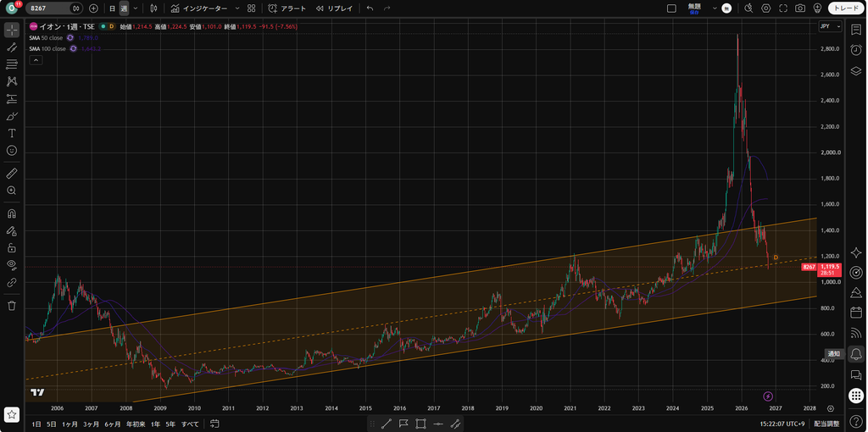Image resolution: width=868 pixels, height=432 pixels.
Task: Select the 日 daily interval
Action: tap(113, 8)
